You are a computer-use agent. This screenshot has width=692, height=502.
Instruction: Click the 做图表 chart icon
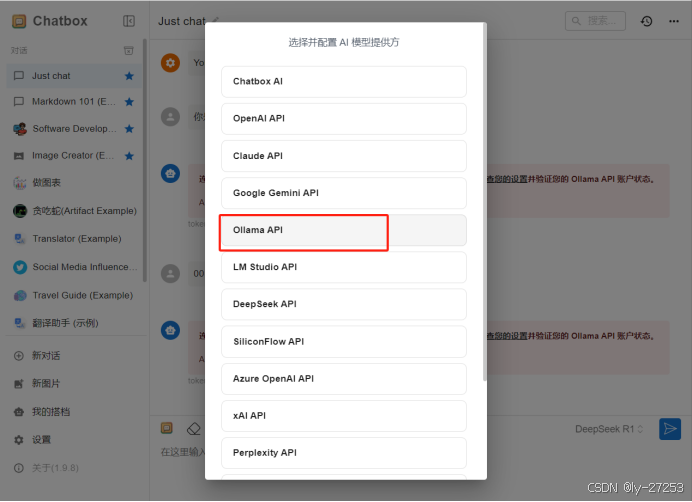coord(19,183)
